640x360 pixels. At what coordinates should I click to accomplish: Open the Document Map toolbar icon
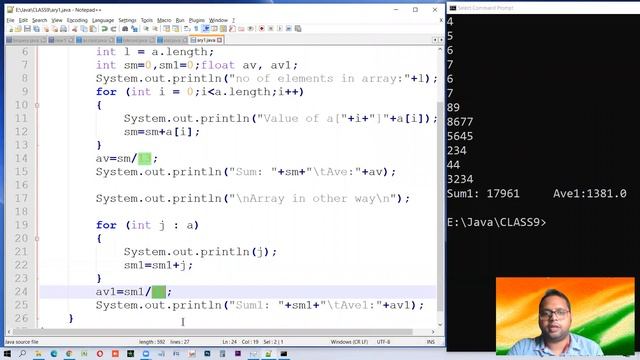(223, 29)
